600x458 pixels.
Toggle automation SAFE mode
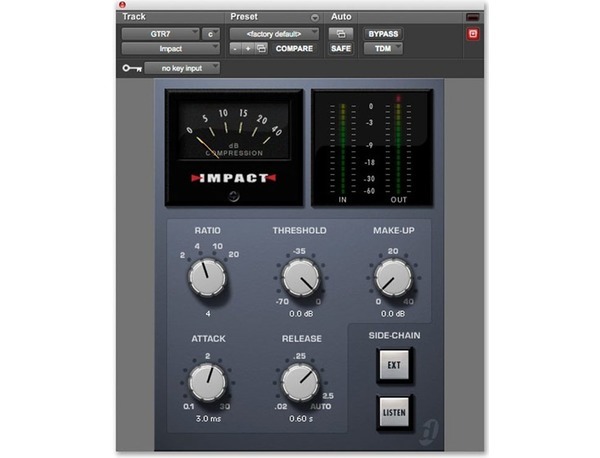(x=341, y=49)
